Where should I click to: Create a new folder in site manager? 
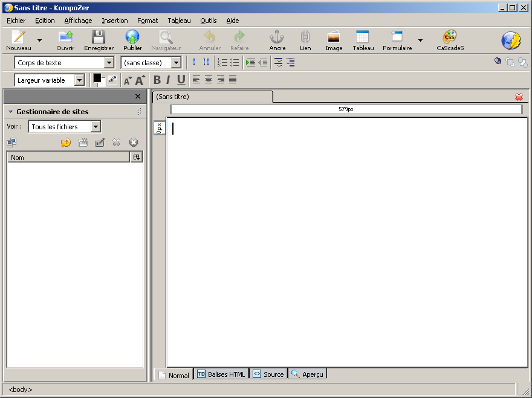click(x=83, y=143)
